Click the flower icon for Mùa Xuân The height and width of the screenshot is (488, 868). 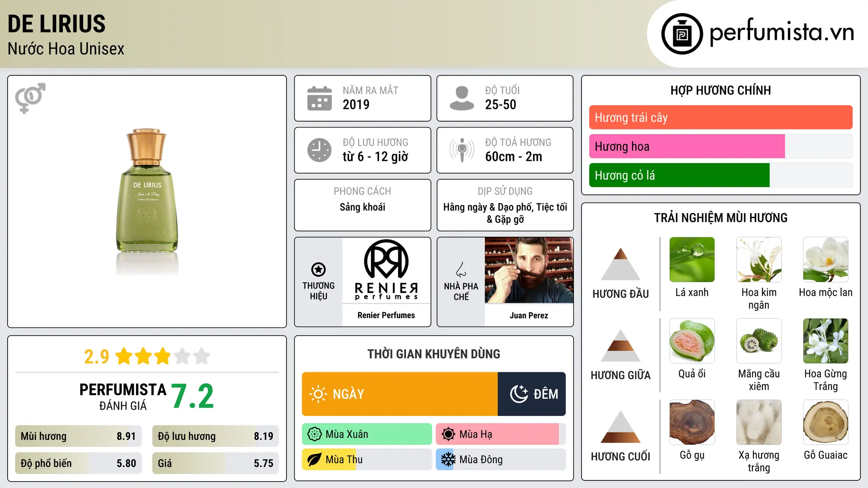[314, 434]
